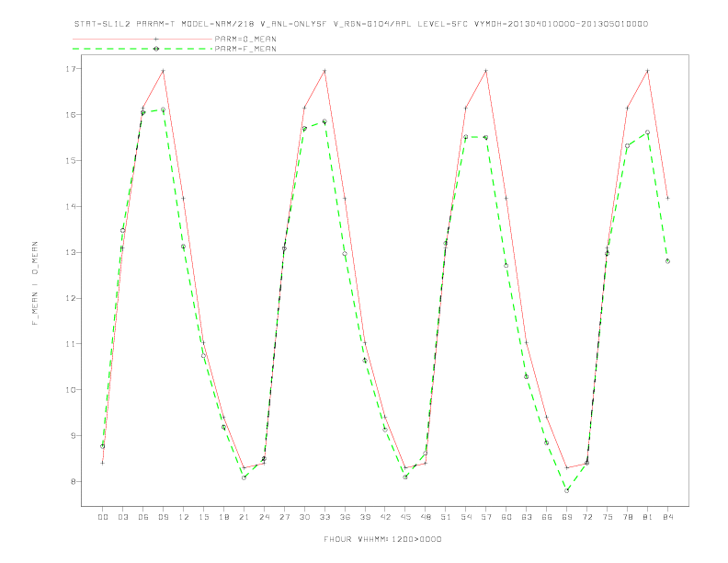Click the y-axis tick label 14

click(71, 206)
